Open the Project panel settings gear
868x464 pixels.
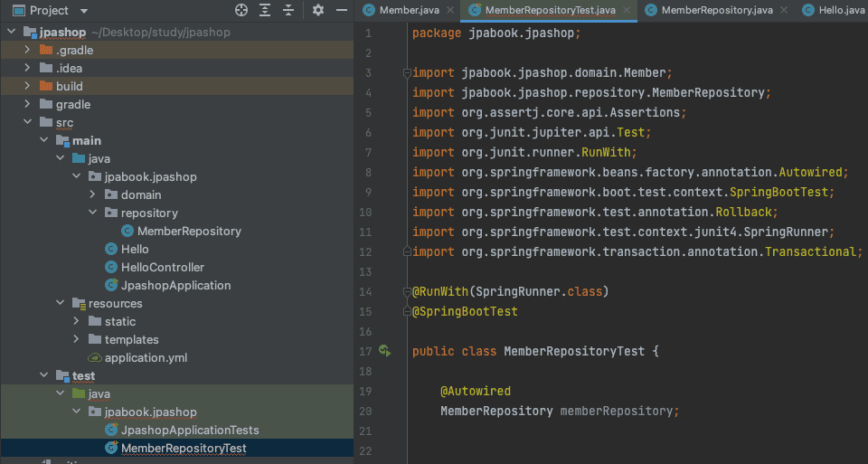[x=317, y=11]
